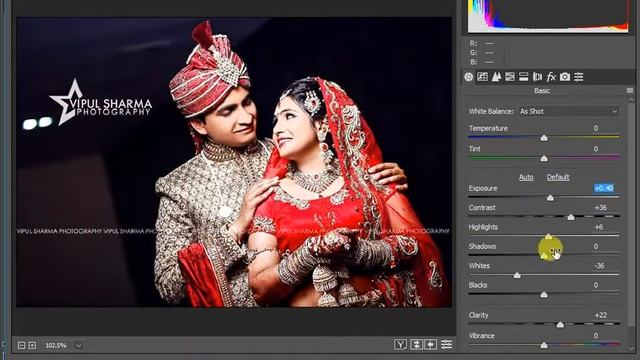
Task: Click the zoom out minus button
Action: click(x=21, y=345)
